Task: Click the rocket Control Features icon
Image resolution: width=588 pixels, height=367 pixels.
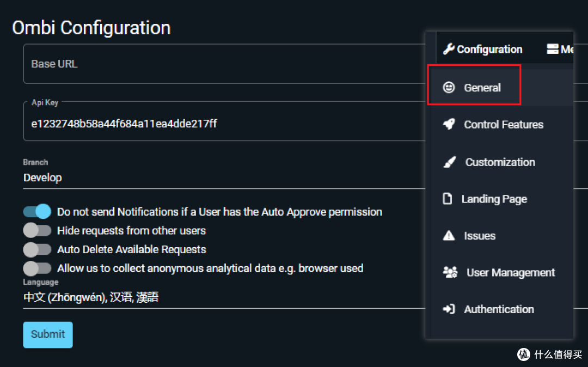Action: click(449, 125)
